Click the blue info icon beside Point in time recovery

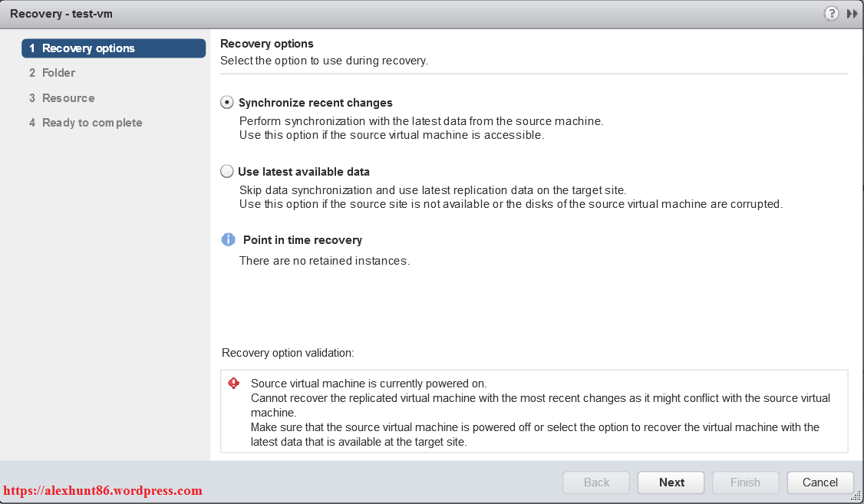pos(228,240)
